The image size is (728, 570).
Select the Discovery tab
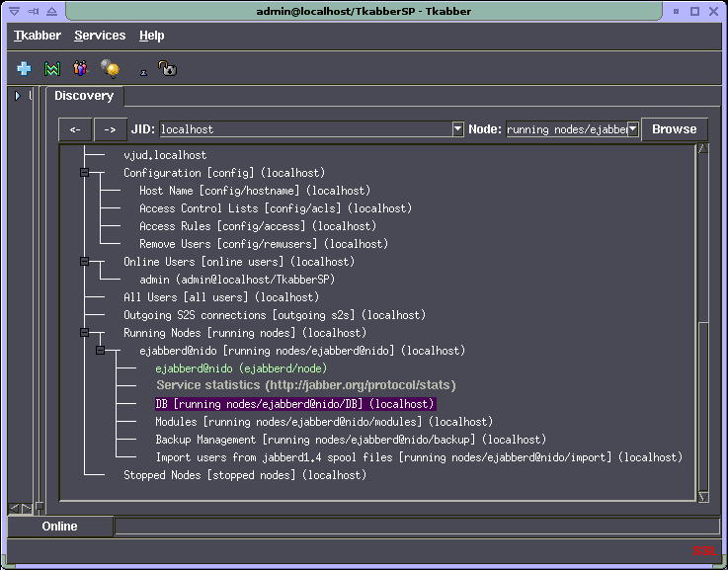pos(84,96)
